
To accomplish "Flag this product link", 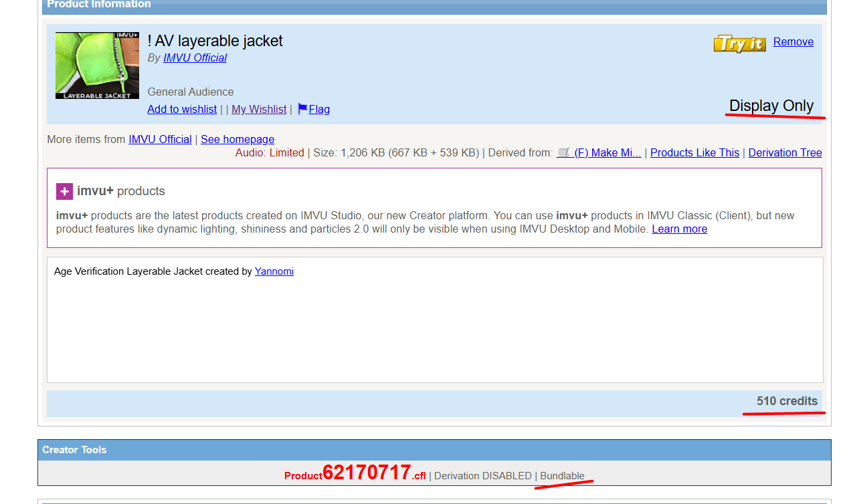I will (319, 109).
